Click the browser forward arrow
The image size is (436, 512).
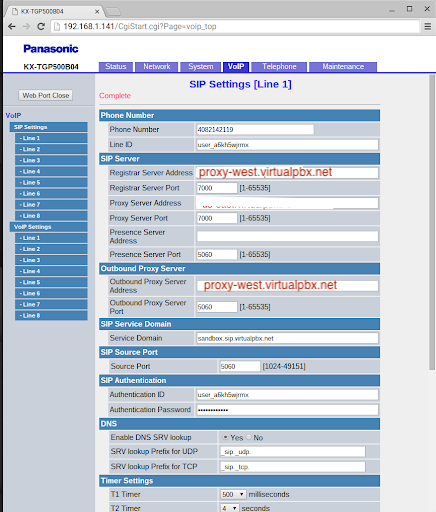[x=26, y=26]
